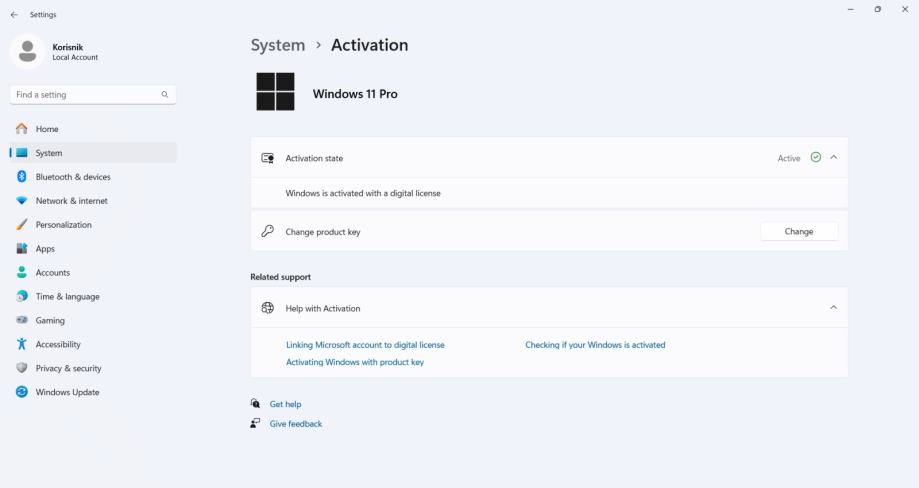Click the Windows Update icon
This screenshot has height=488, width=919.
[22, 392]
